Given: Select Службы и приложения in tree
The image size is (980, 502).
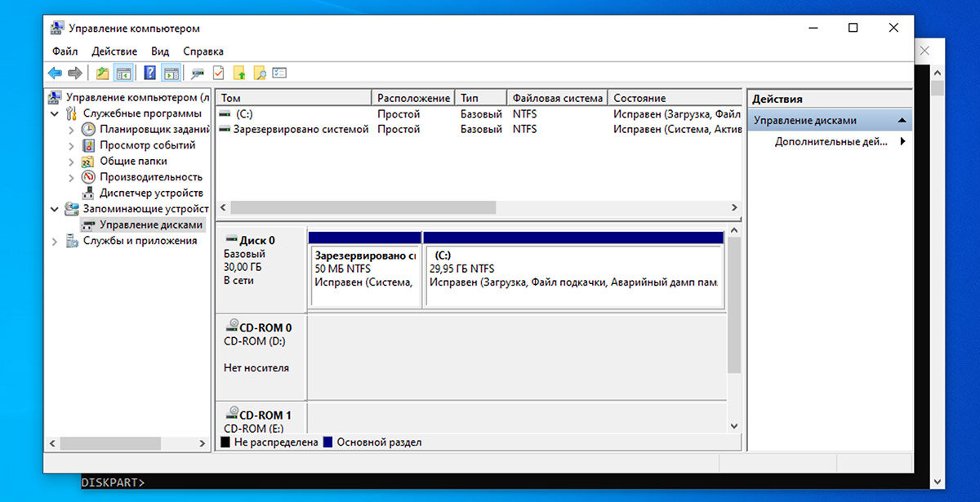Looking at the screenshot, I should 140,241.
